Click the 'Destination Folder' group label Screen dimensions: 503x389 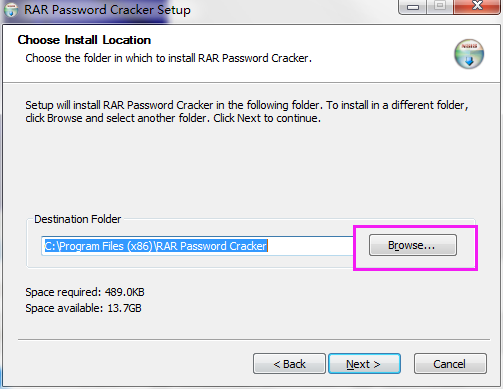78,219
